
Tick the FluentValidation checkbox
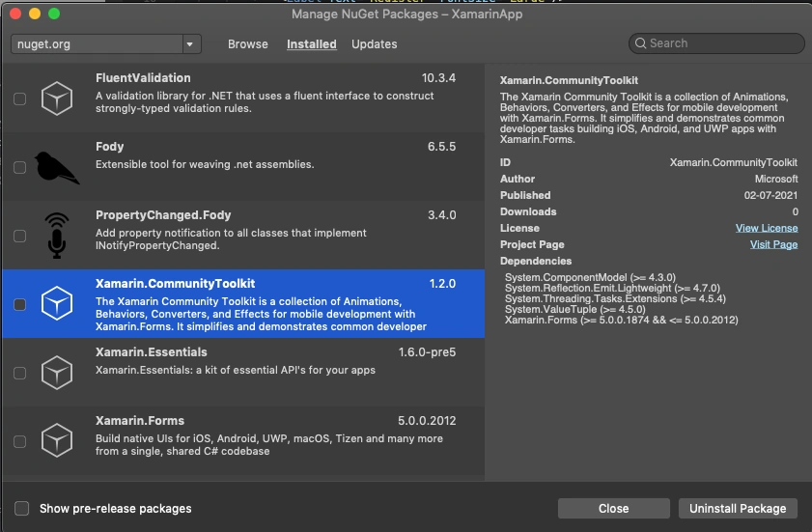tap(19, 98)
